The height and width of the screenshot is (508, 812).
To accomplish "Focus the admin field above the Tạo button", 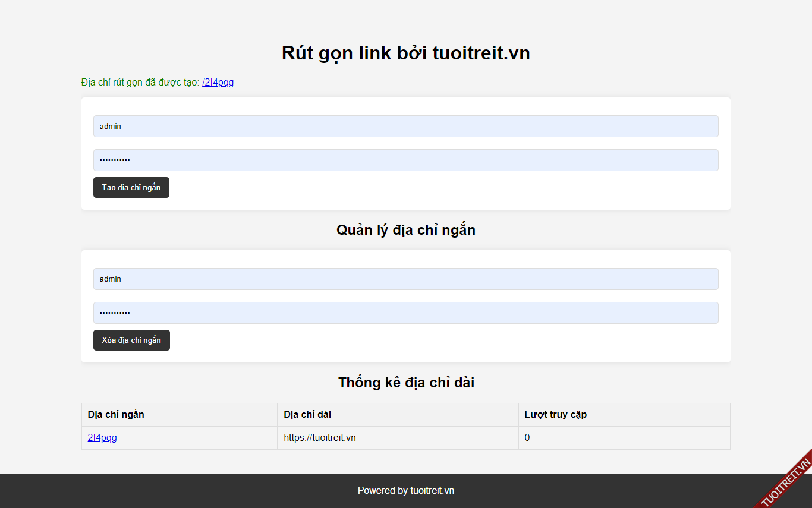I will coord(405,126).
